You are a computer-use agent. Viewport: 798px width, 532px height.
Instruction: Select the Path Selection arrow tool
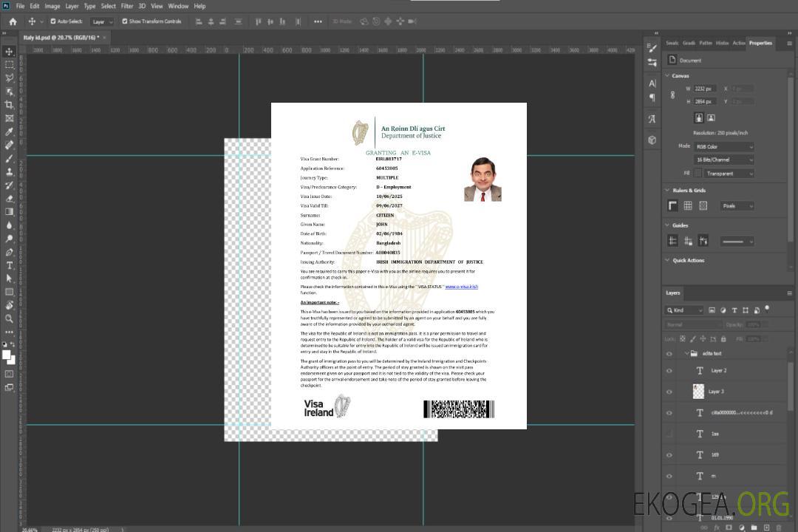[9, 279]
